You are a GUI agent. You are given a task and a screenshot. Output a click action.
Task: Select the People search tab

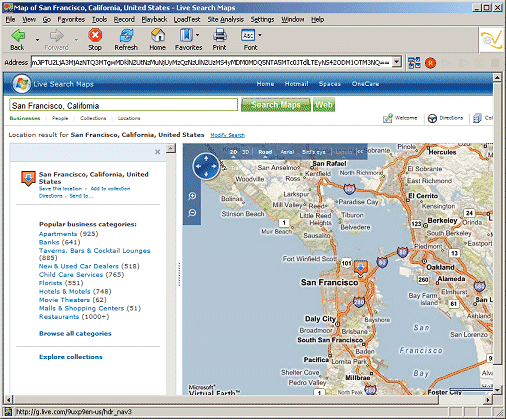tap(60, 118)
